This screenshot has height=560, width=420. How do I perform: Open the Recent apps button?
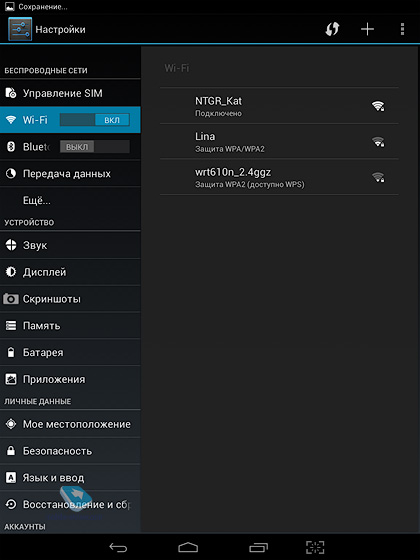pyautogui.click(x=258, y=547)
